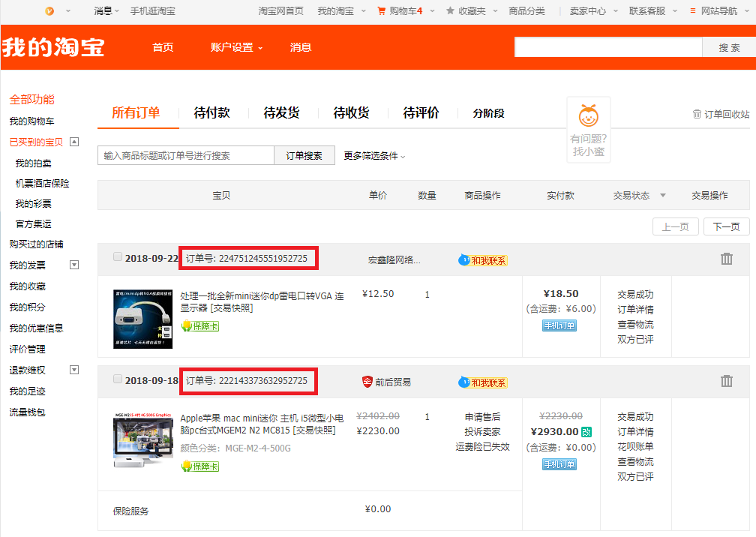Open 我的拍卖 in the sidebar

[33, 163]
